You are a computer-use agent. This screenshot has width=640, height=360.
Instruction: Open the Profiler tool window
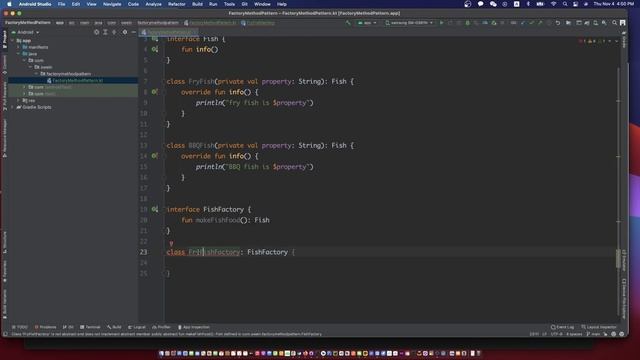click(x=162, y=327)
